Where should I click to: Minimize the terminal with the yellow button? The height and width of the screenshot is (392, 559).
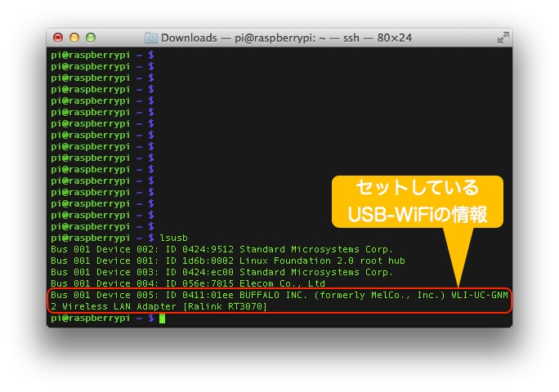pyautogui.click(x=74, y=38)
